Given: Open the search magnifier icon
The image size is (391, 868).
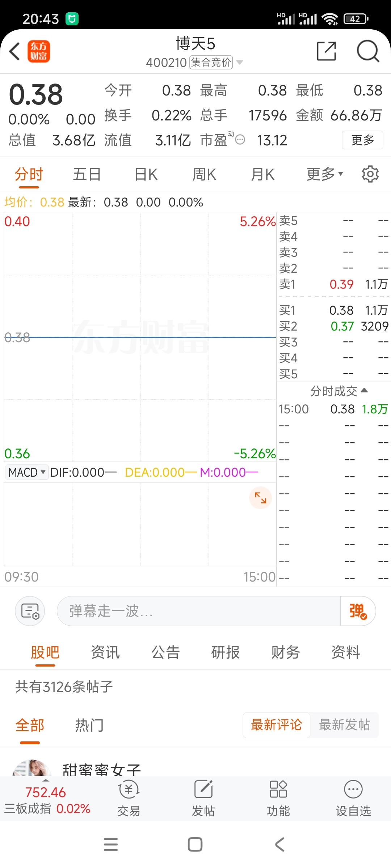Looking at the screenshot, I should pos(368,51).
